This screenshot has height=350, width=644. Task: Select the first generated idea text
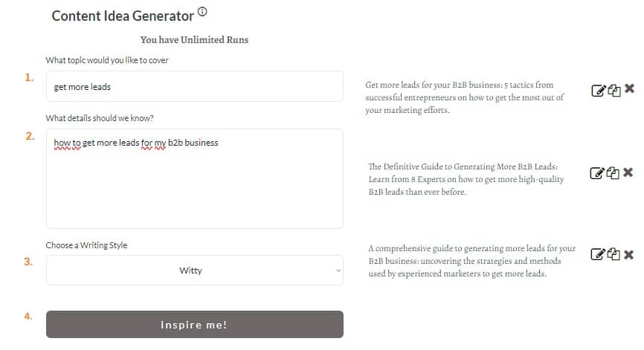click(464, 97)
